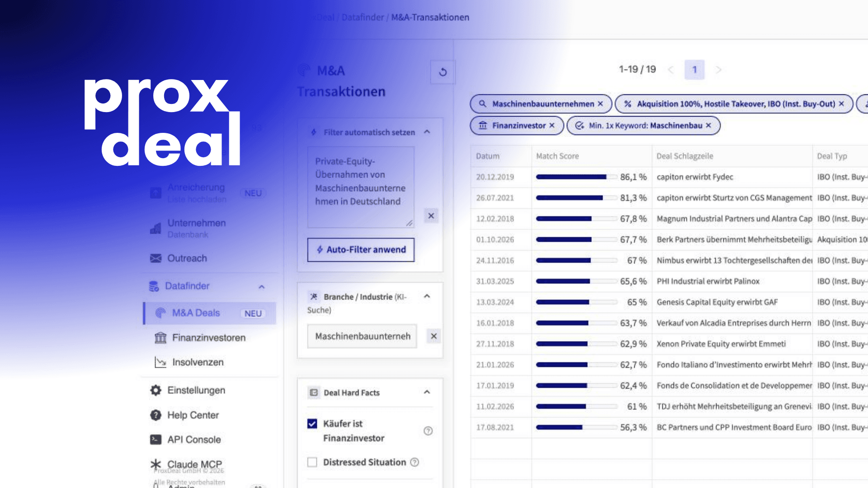Open deal 'capiton erwirbt Fydec'

695,177
